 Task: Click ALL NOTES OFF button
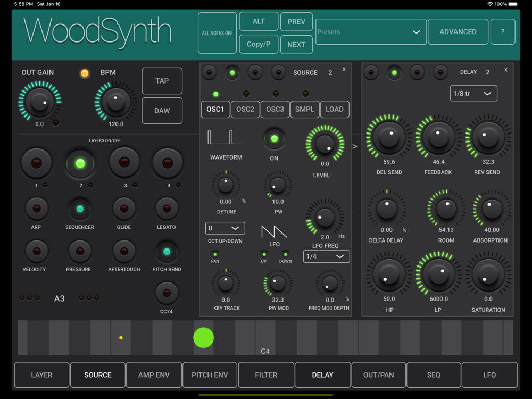[x=217, y=33]
